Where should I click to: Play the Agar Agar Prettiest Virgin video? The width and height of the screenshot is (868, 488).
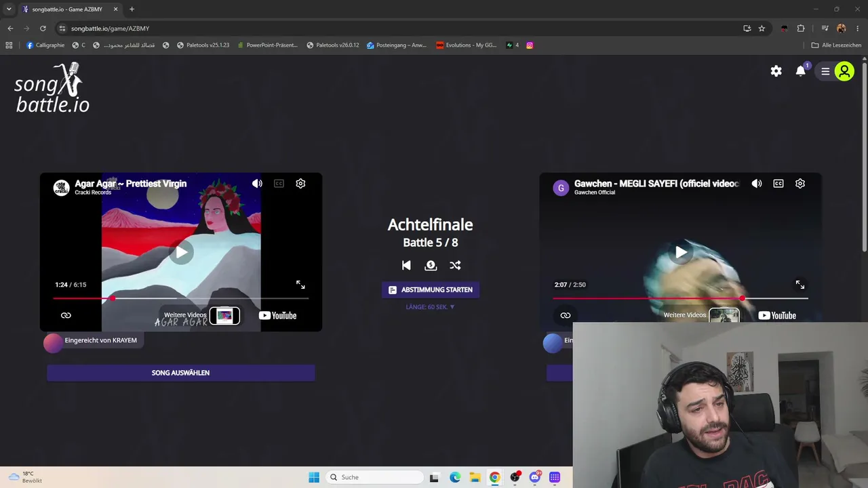click(x=181, y=253)
